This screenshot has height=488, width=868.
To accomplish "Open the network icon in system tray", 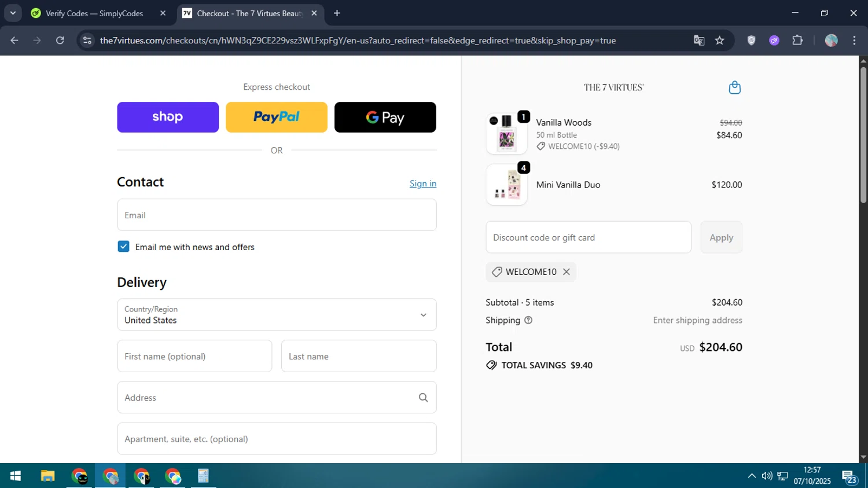I will click(782, 476).
